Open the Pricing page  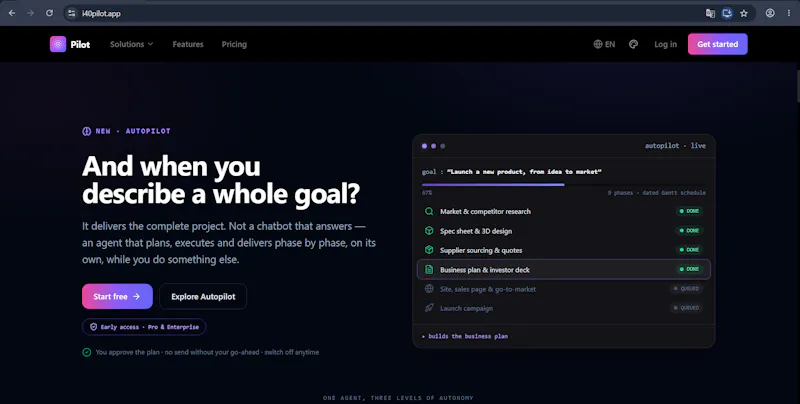tap(234, 44)
